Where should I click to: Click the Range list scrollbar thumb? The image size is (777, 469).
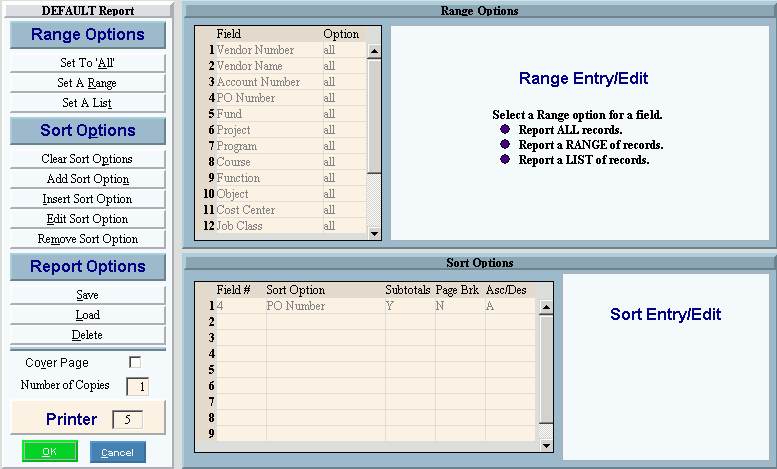[x=375, y=117]
